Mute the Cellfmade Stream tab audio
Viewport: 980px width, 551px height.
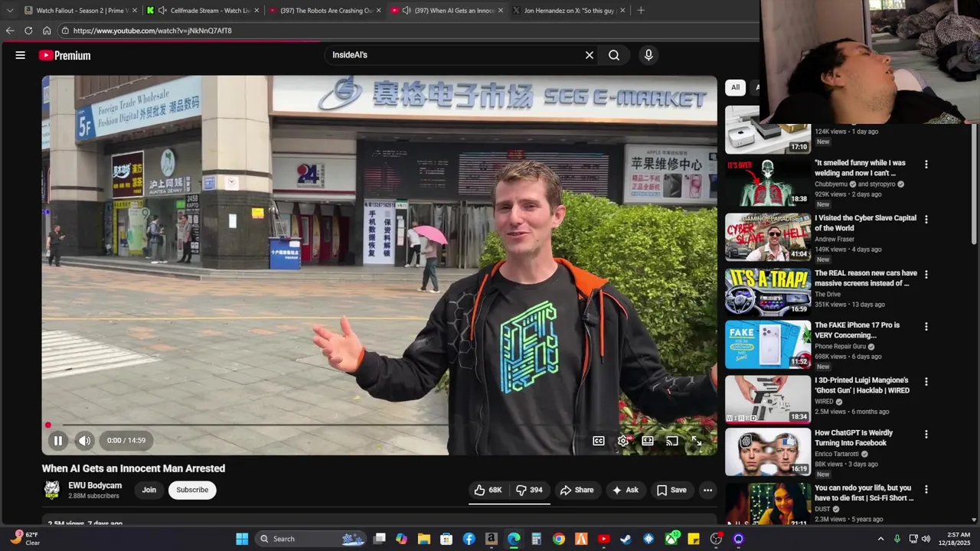162,11
